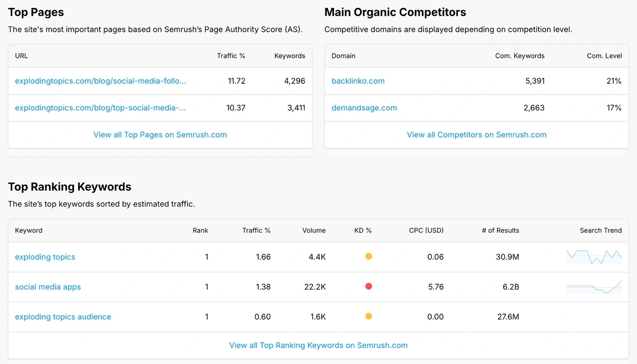The width and height of the screenshot is (637, 364).
Task: Click the yellow KD dot for exploding topics
Action: pos(368,257)
